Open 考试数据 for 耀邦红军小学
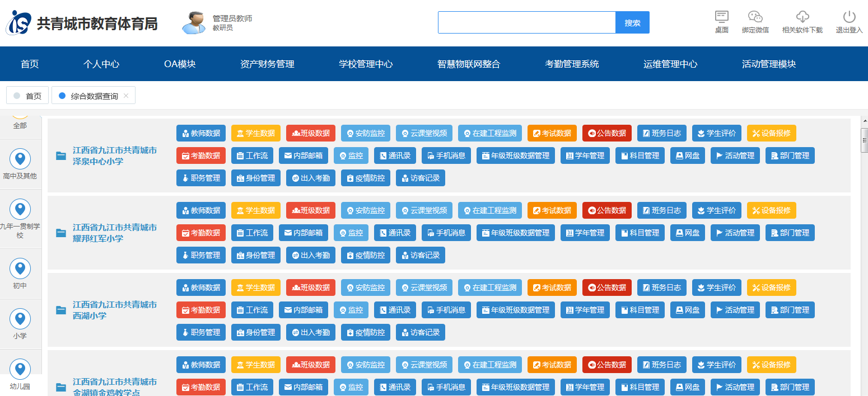This screenshot has height=396, width=868. coord(552,210)
